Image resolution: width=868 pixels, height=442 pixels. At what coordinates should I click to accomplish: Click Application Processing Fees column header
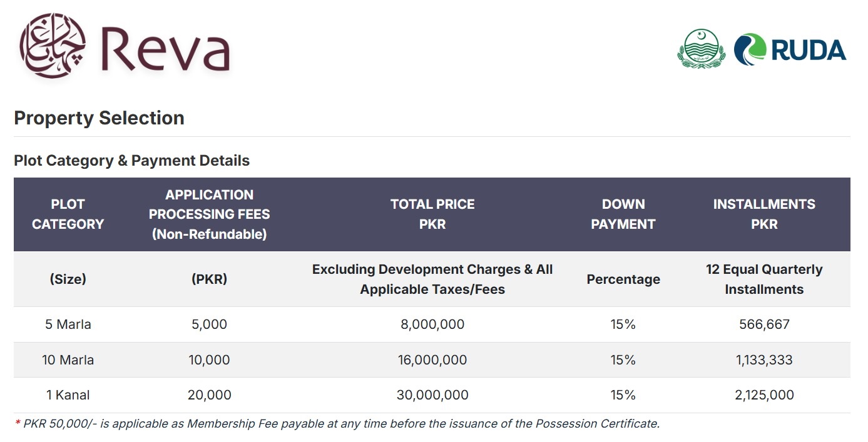point(209,214)
